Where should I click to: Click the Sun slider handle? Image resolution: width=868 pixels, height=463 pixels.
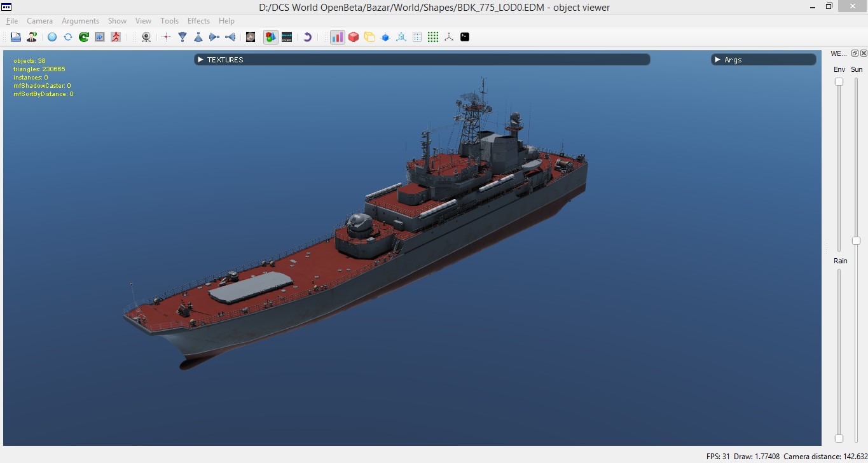(x=857, y=240)
